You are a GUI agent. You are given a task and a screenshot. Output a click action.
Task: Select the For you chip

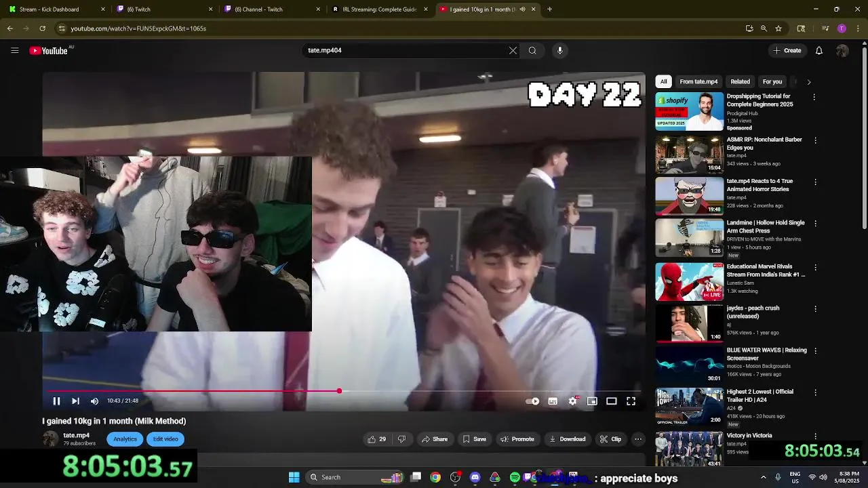click(772, 81)
